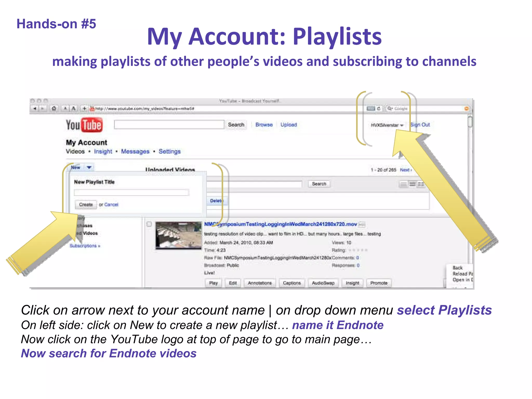Click the YouTube main search text field

(169, 125)
